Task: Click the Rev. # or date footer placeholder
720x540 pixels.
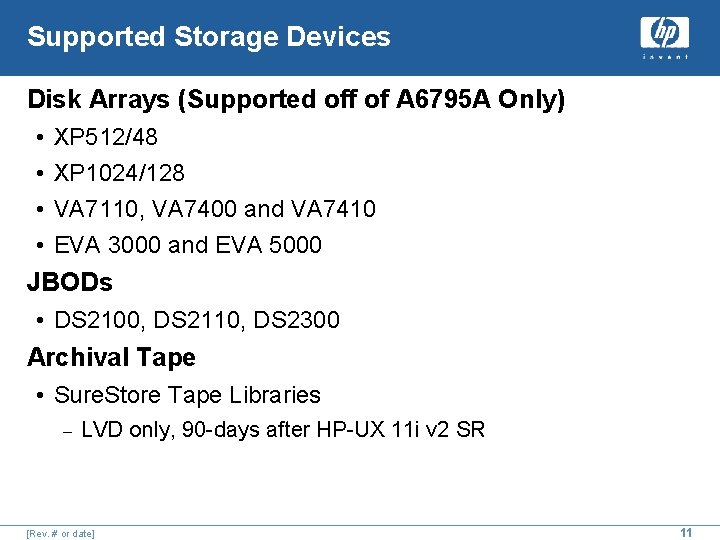Action: click(61, 534)
